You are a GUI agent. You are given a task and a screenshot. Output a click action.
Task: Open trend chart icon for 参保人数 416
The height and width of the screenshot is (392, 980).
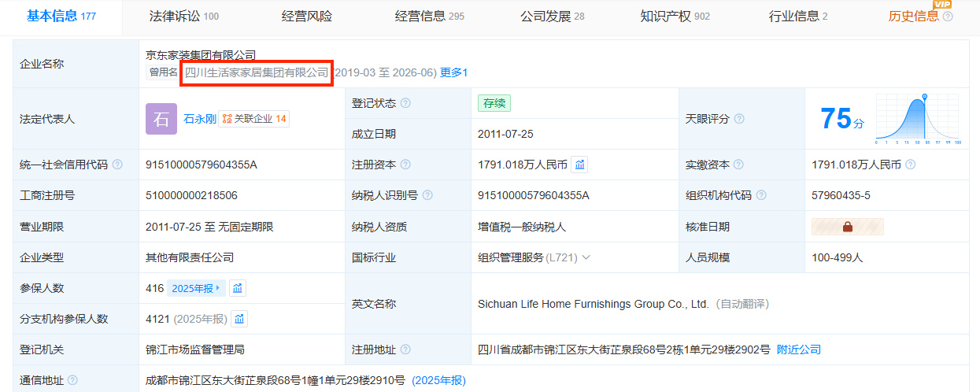tap(238, 288)
